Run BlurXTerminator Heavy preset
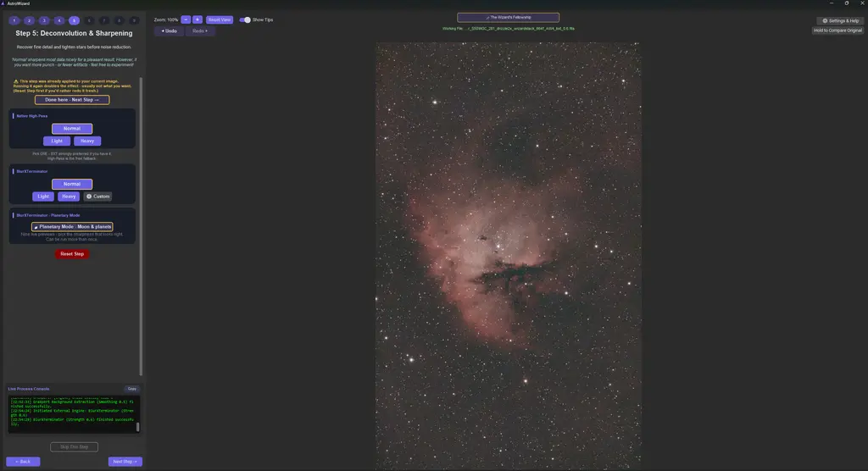868x471 pixels. (x=69, y=197)
